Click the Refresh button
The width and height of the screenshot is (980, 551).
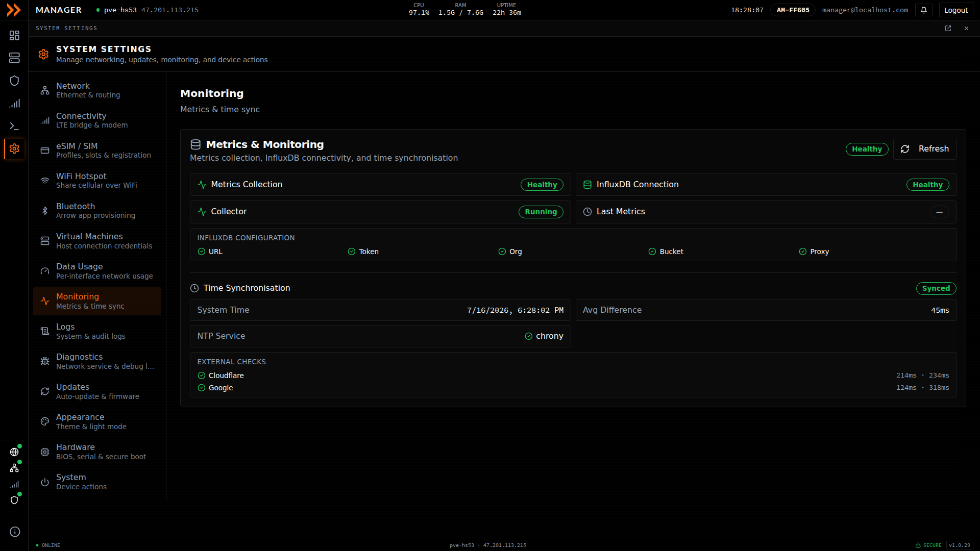[924, 149]
